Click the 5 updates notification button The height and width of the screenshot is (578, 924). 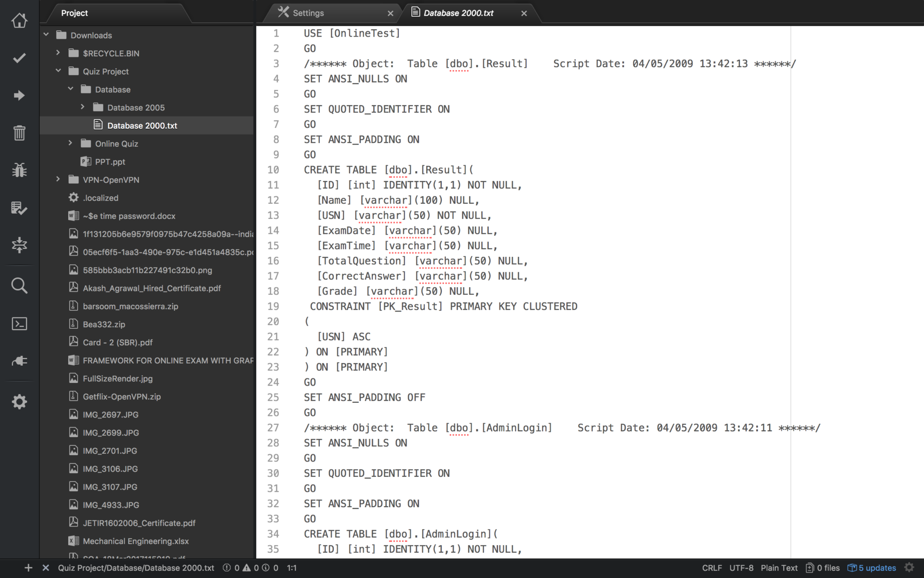(873, 567)
